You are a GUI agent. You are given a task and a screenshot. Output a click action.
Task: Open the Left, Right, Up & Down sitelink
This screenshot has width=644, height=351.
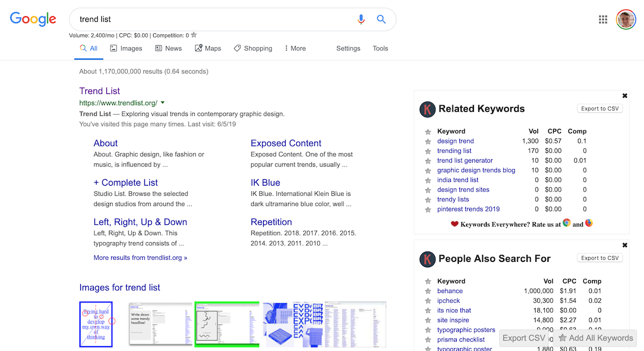(140, 222)
